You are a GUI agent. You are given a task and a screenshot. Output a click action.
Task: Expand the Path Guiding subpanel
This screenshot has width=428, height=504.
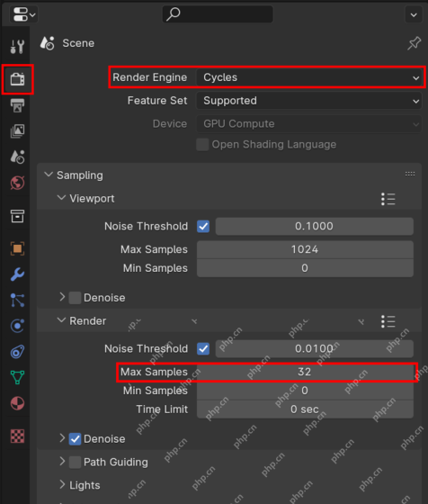[62, 461]
